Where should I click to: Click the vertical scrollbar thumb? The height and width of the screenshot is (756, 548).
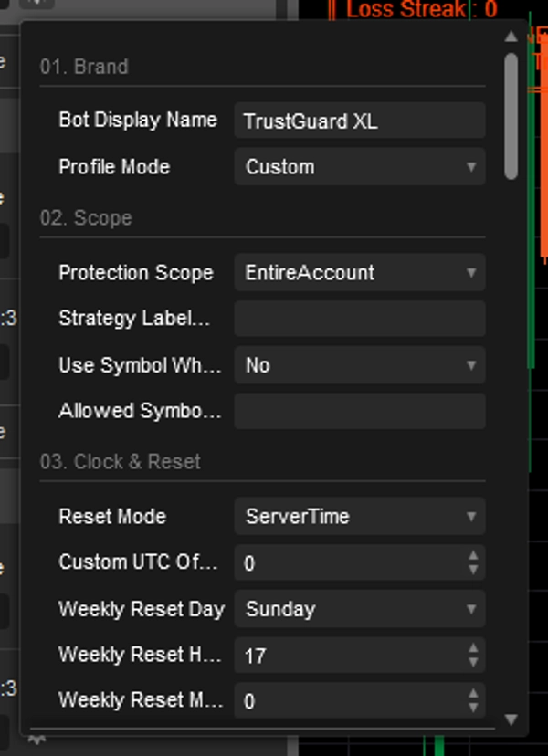click(511, 117)
